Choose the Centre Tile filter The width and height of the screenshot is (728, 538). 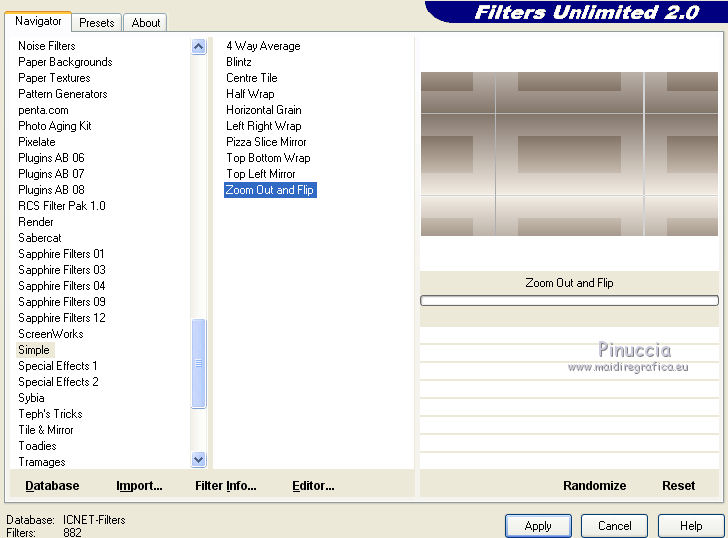click(252, 78)
